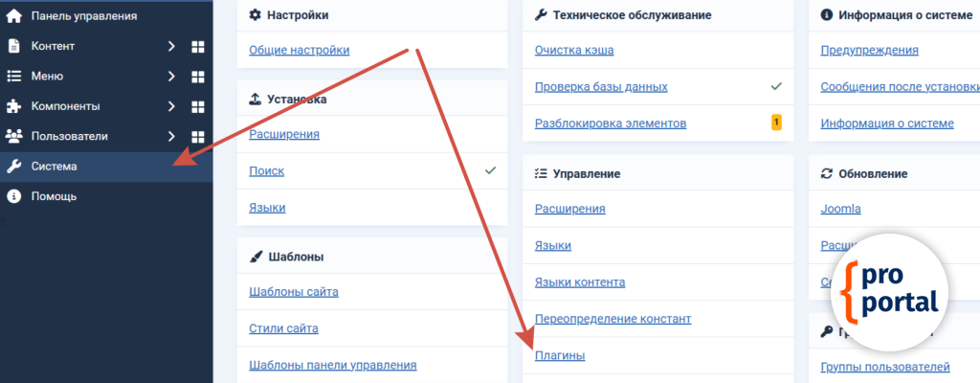
Task: Click Проверка базы данных link
Action: 601,87
